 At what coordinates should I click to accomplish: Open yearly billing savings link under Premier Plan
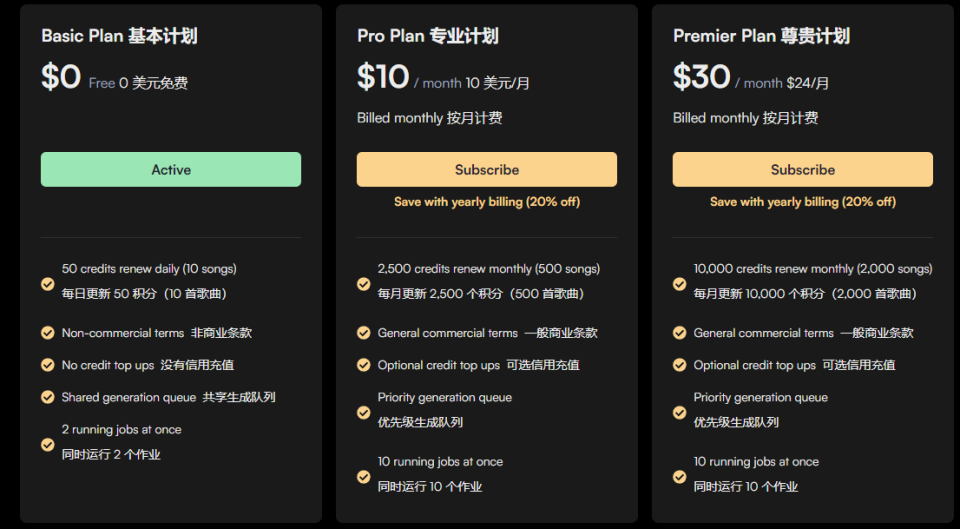coord(803,202)
